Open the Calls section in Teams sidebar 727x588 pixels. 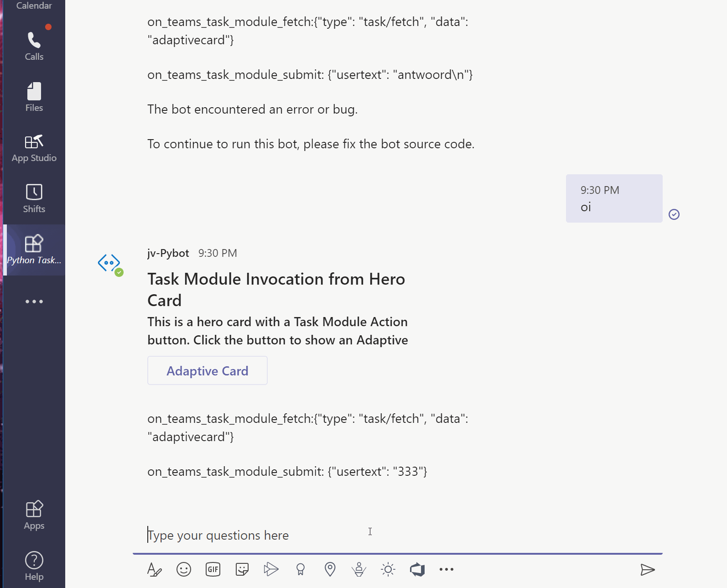[x=34, y=44]
